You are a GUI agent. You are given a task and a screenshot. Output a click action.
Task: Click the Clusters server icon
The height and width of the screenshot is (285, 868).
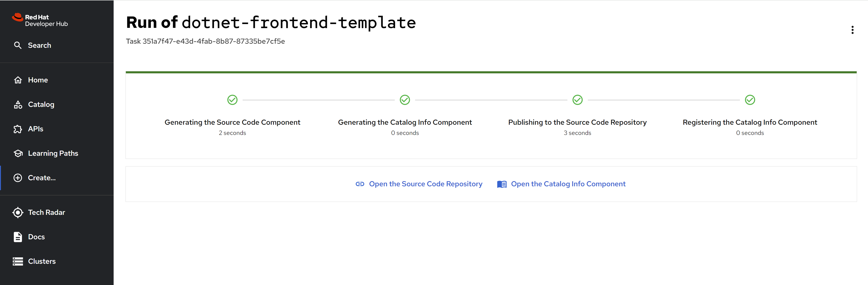pyautogui.click(x=18, y=261)
